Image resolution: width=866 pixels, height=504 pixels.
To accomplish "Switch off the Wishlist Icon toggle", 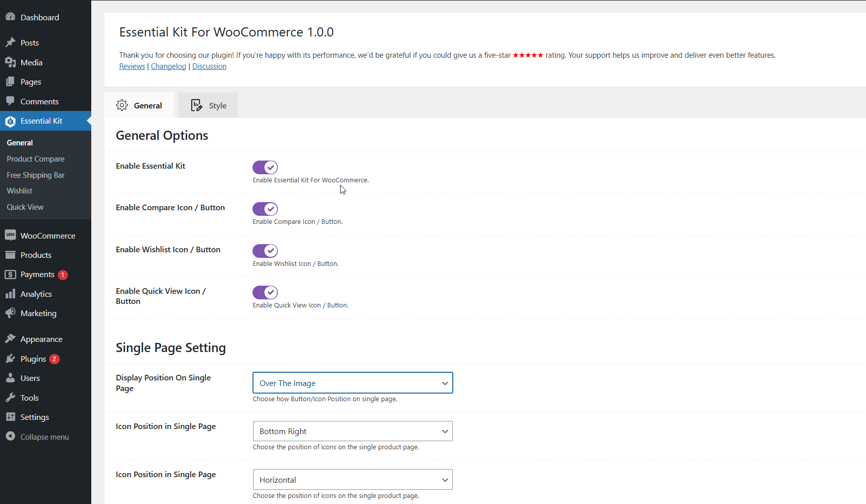I will coord(265,251).
